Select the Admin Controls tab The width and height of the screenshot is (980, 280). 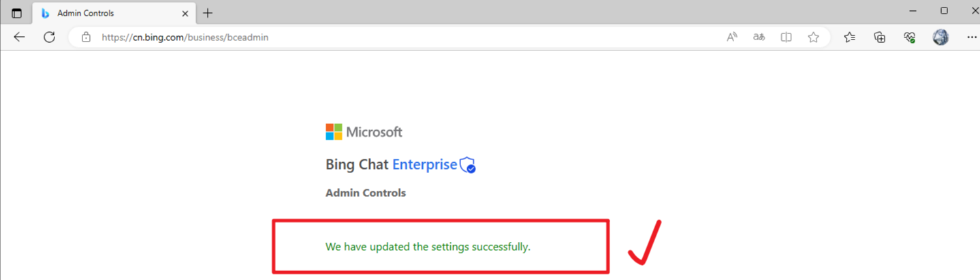(x=102, y=14)
